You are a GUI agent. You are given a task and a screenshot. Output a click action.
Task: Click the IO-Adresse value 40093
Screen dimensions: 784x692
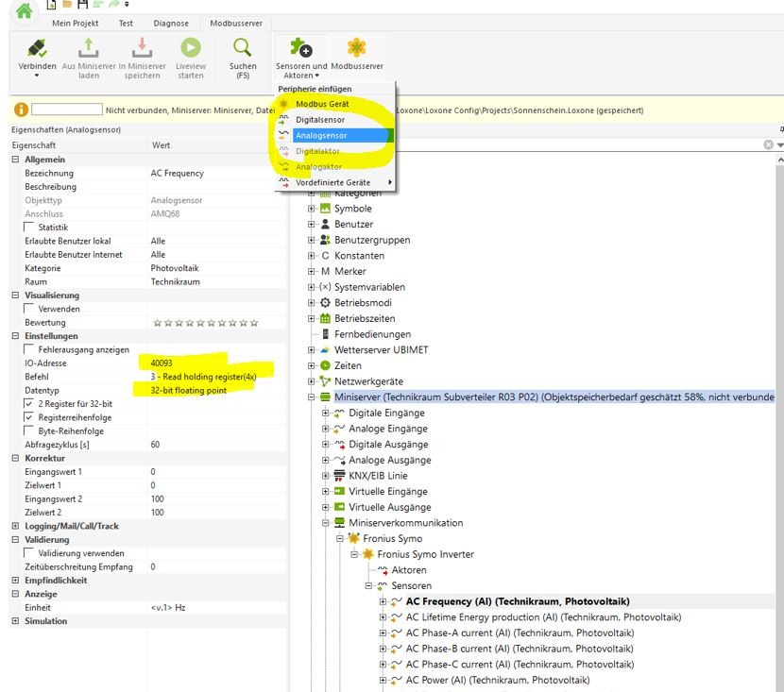point(162,363)
